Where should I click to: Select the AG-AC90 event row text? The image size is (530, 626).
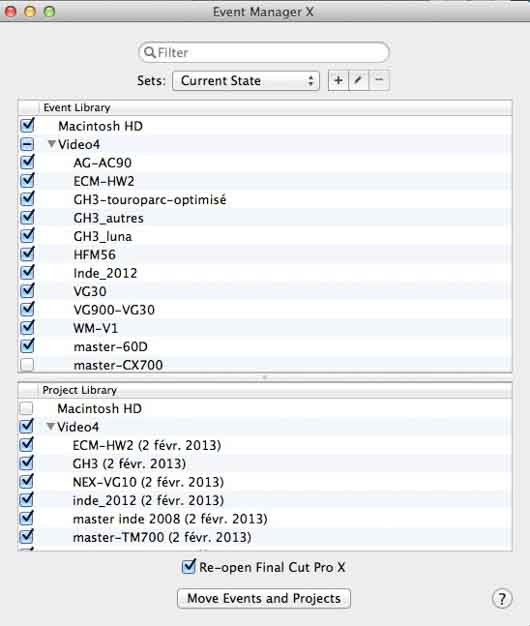click(x=103, y=163)
